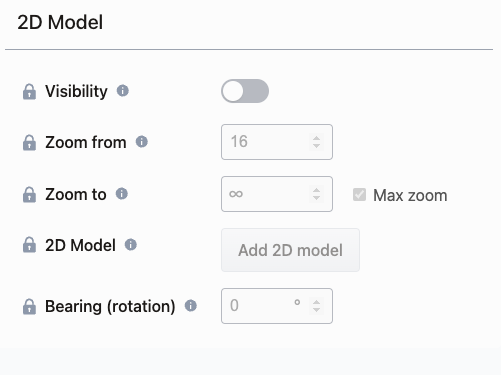
Task: Toggle the Visibility switch on
Action: (245, 91)
